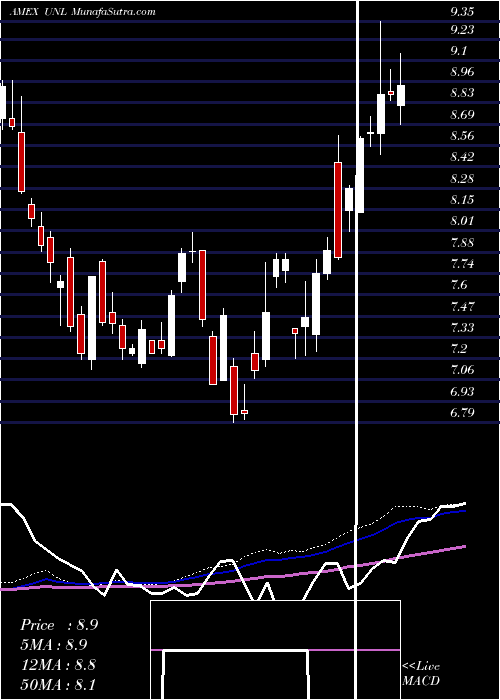Select the 8.01 price axis label
This screenshot has height=700, width=500.
[x=462, y=221]
